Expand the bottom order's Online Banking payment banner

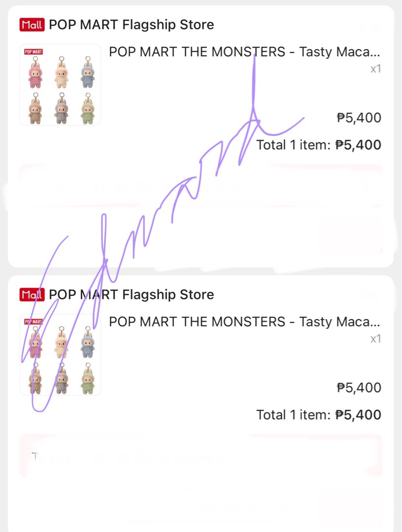click(201, 457)
